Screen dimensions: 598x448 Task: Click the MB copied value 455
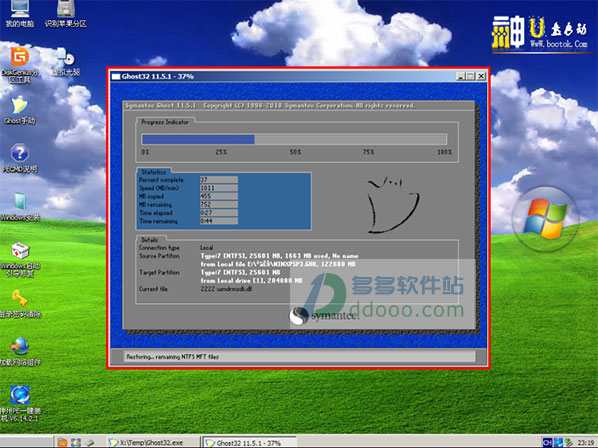(219, 196)
